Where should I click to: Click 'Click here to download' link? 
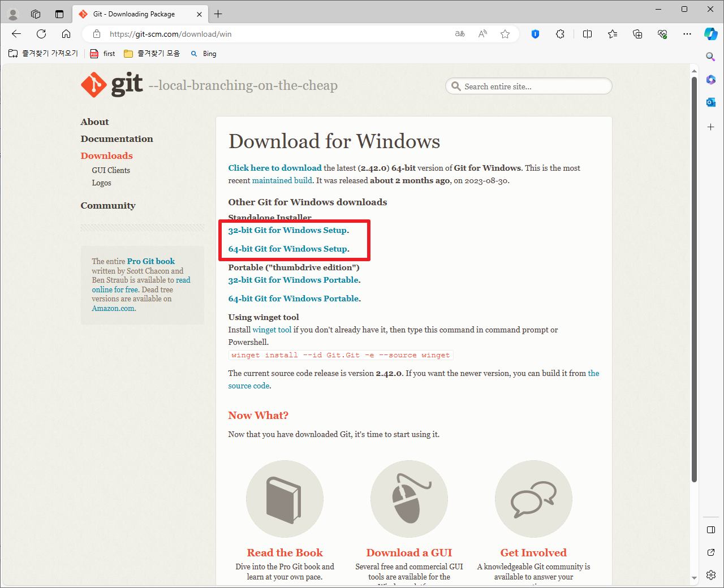point(275,168)
